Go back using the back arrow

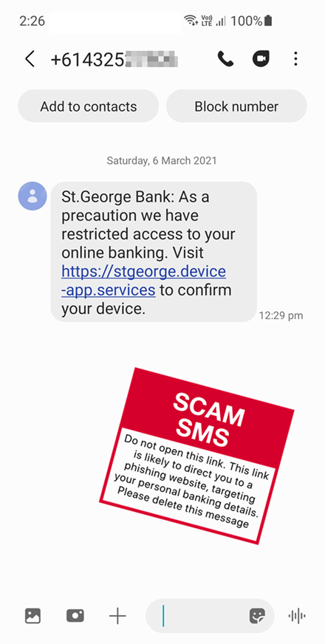coord(30,59)
